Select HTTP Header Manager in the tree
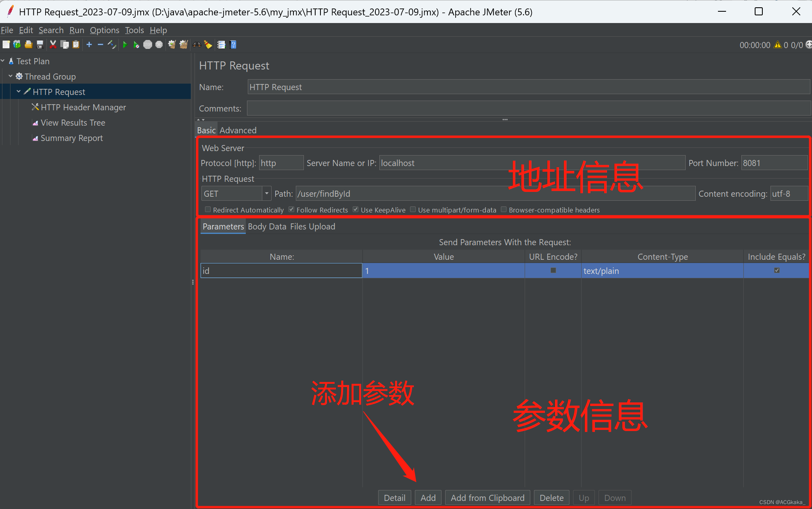Viewport: 812px width, 509px height. (x=83, y=107)
